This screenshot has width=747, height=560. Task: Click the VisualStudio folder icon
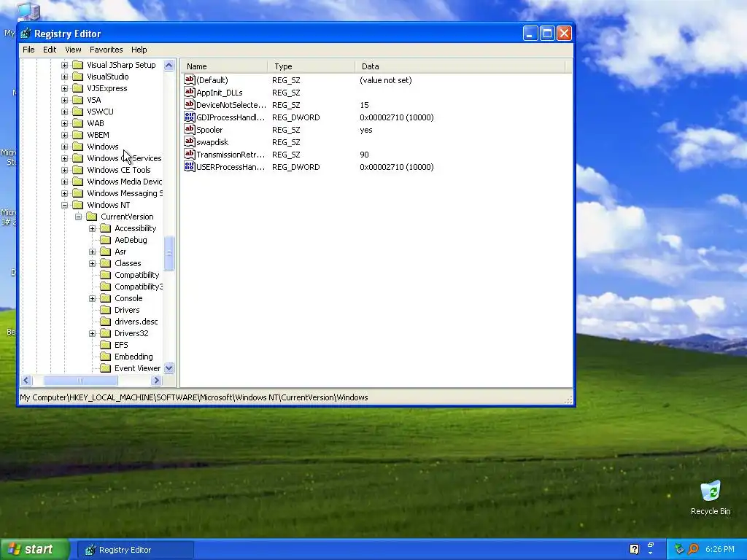click(77, 76)
